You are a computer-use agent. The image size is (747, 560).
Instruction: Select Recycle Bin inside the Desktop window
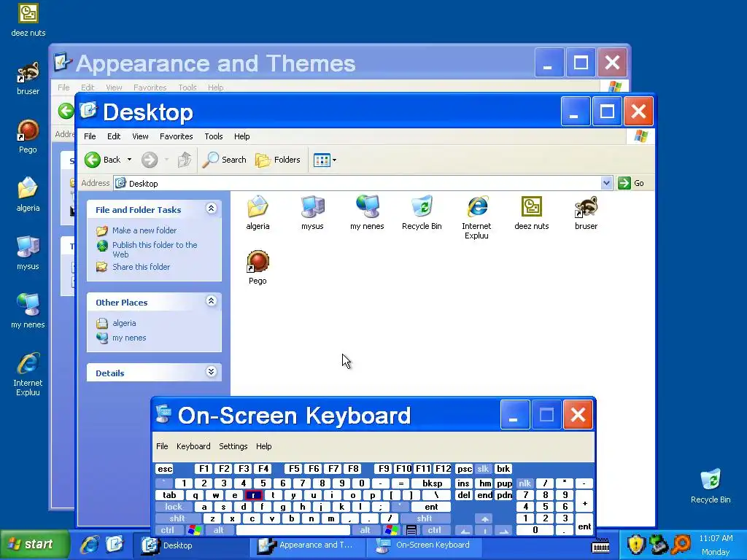422,212
